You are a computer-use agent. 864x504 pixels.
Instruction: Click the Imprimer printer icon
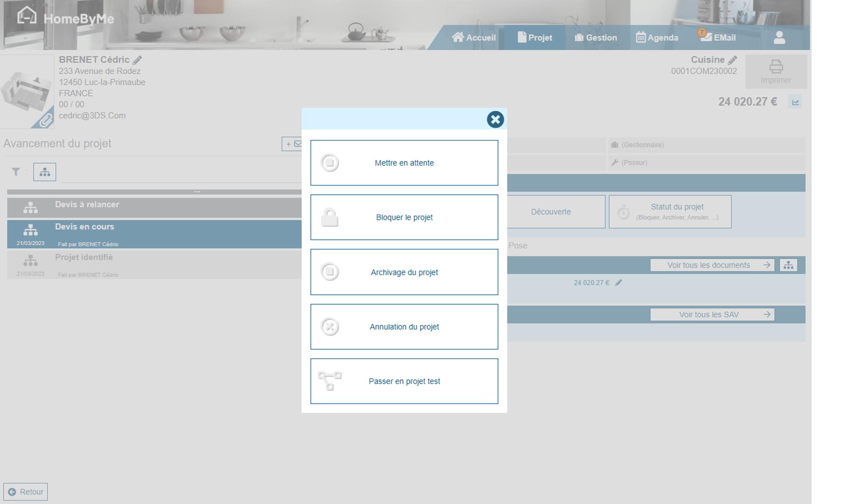click(775, 67)
